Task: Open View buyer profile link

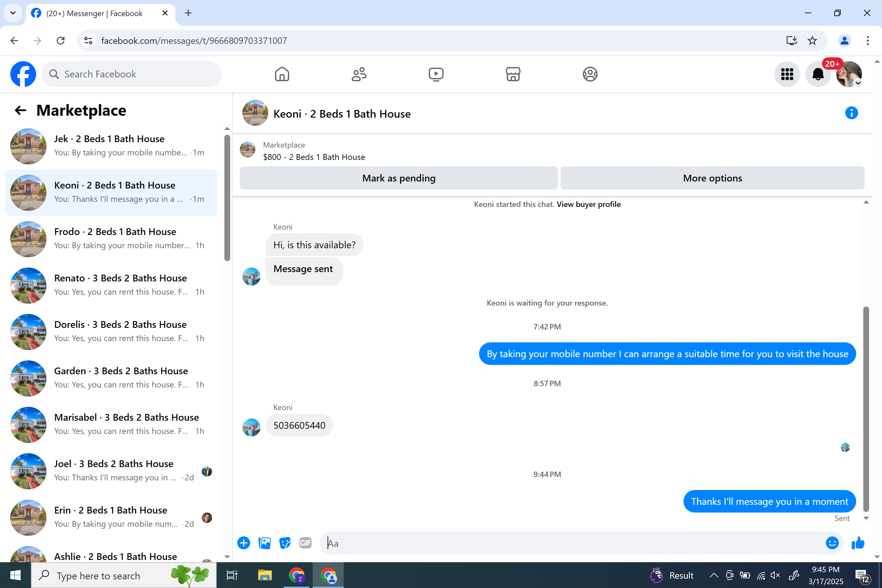Action: click(x=588, y=204)
